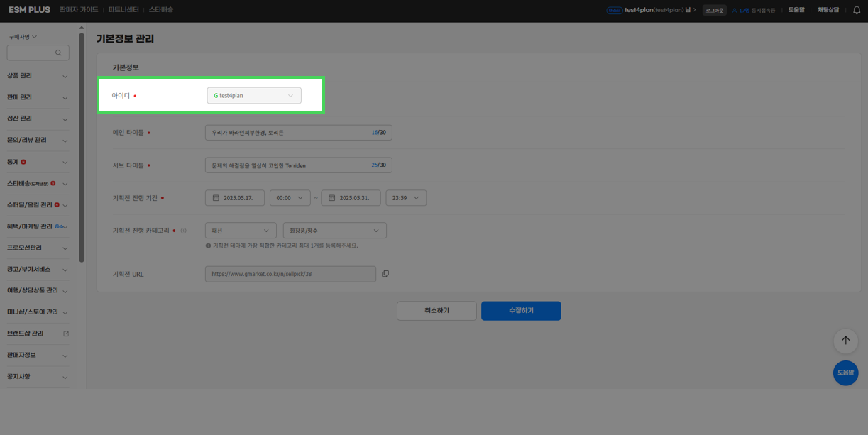Click the blue 수정하기 button

point(521,311)
